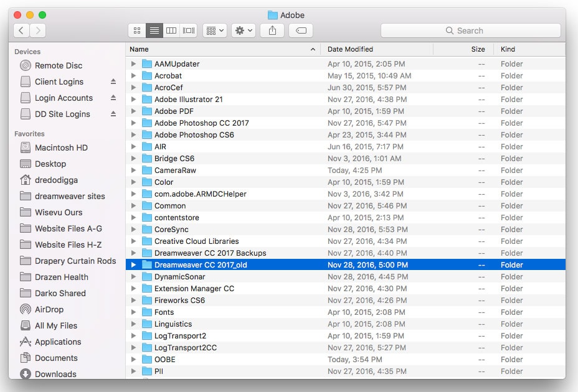Open Downloads in the sidebar

(x=48, y=374)
